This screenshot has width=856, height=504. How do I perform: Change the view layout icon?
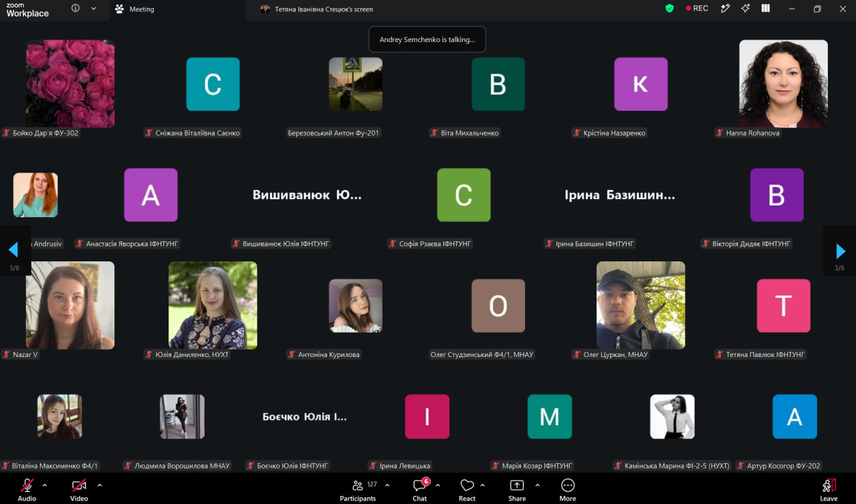(766, 9)
